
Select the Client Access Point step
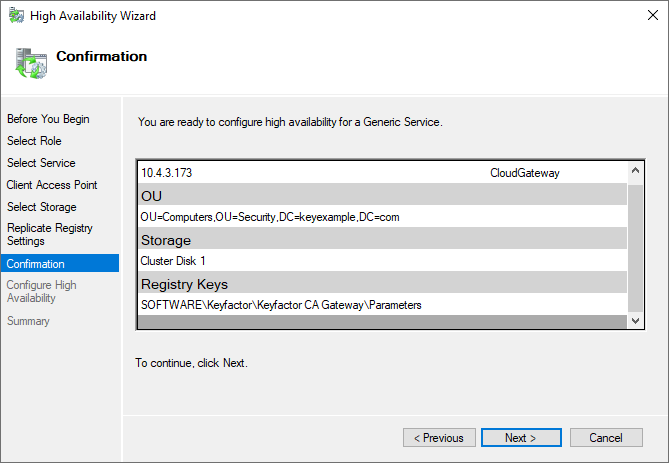[52, 185]
